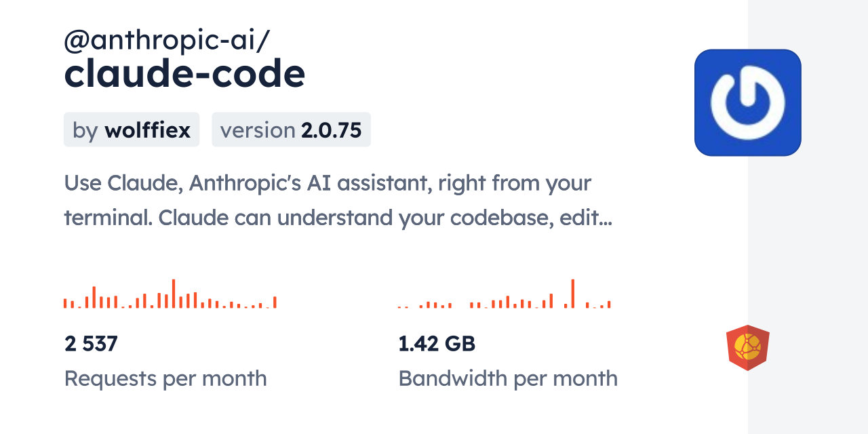This screenshot has height=434, width=868.
Task: Click the last bar of the bandwidth chart
Action: pos(609,304)
